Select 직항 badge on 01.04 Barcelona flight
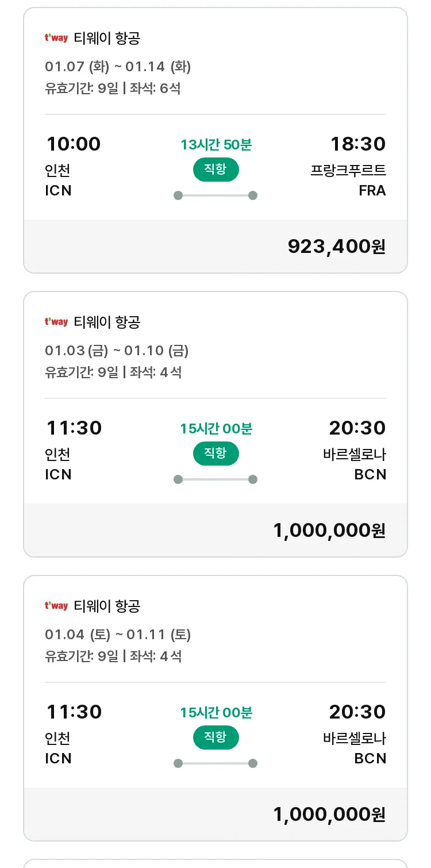 pyautogui.click(x=215, y=738)
